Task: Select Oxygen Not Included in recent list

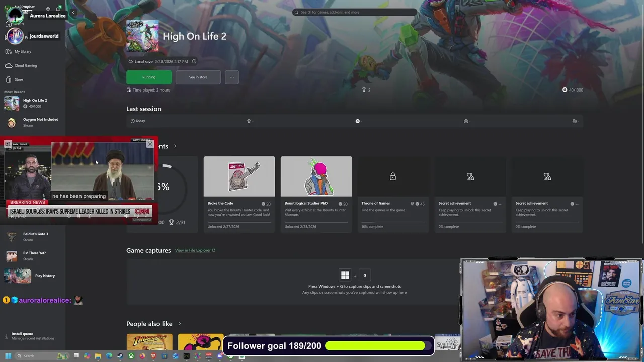Action: [32, 122]
